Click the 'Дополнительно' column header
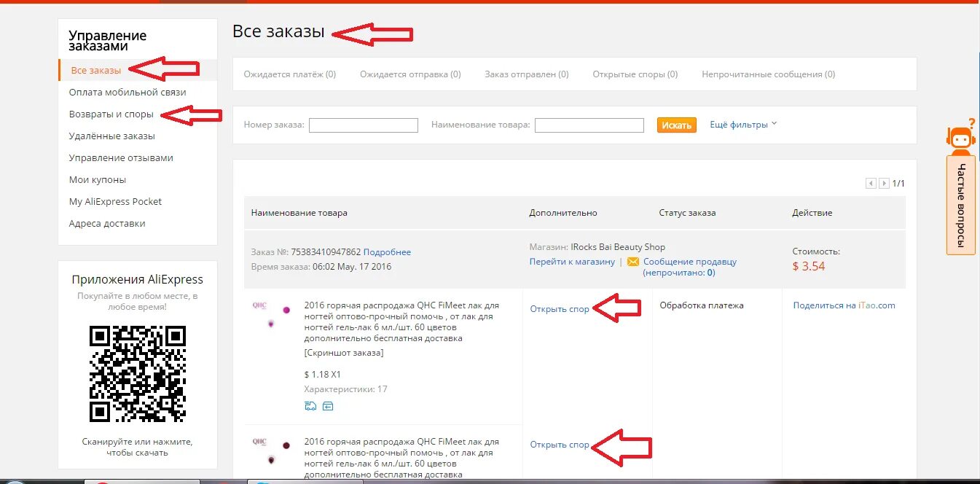Screen dimensions: 980x484 point(563,213)
